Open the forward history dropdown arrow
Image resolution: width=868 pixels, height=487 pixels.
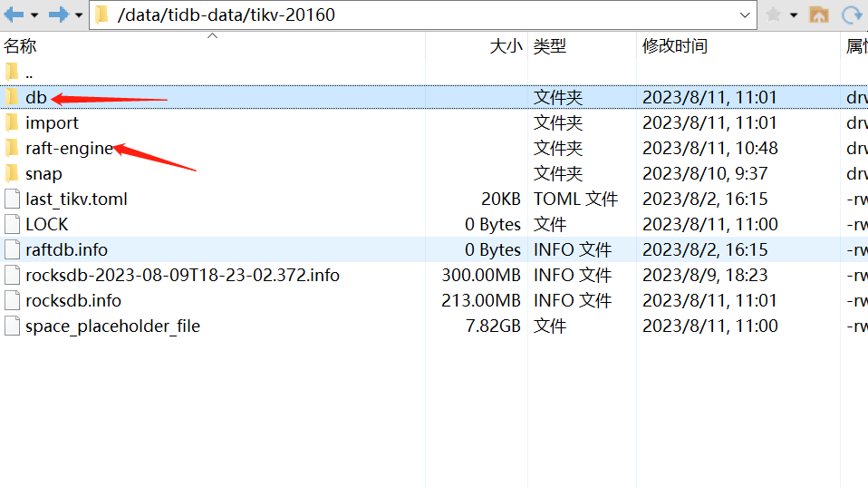pyautogui.click(x=79, y=15)
